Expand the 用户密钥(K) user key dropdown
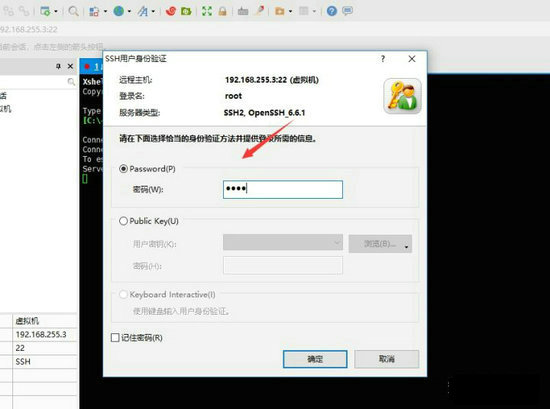 (283, 242)
